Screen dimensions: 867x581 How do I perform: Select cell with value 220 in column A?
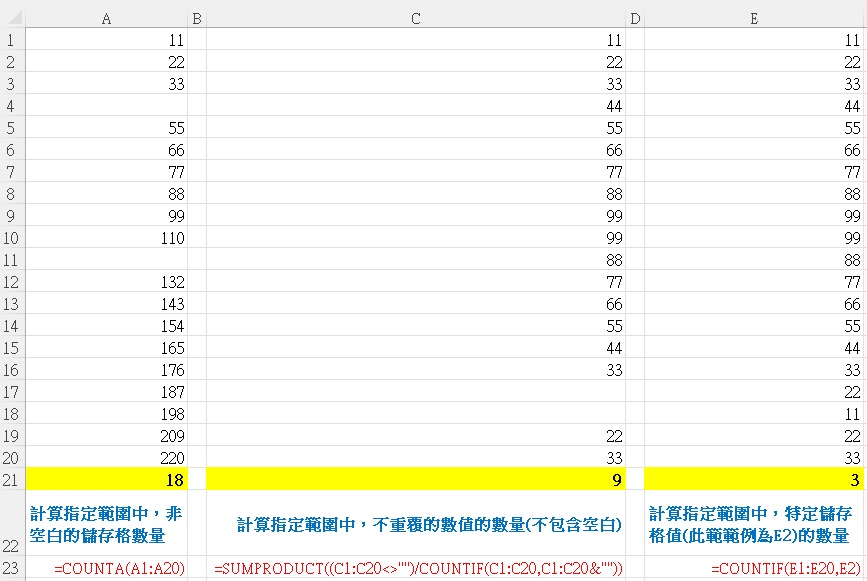pyautogui.click(x=106, y=457)
